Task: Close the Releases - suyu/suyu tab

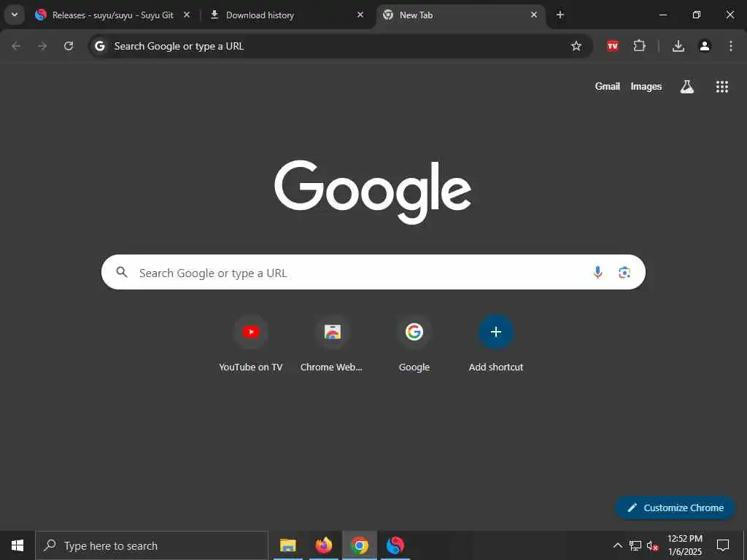Action: (187, 15)
